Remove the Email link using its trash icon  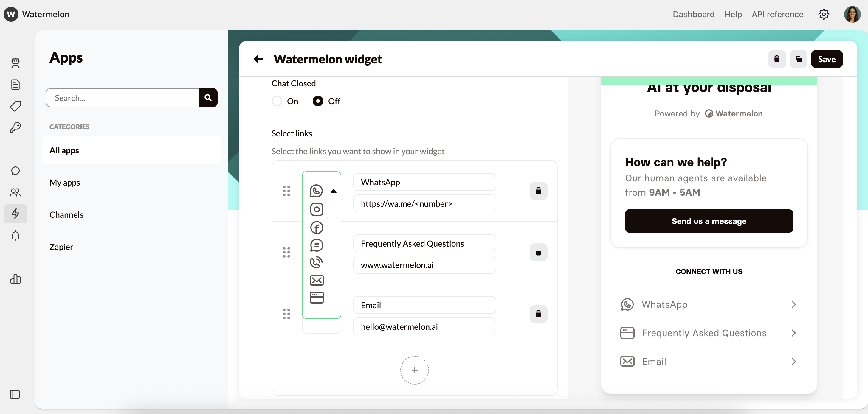538,314
